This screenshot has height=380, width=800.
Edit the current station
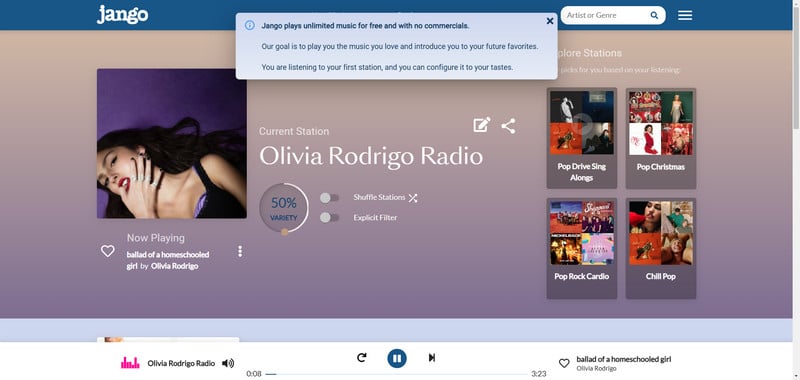pos(482,125)
